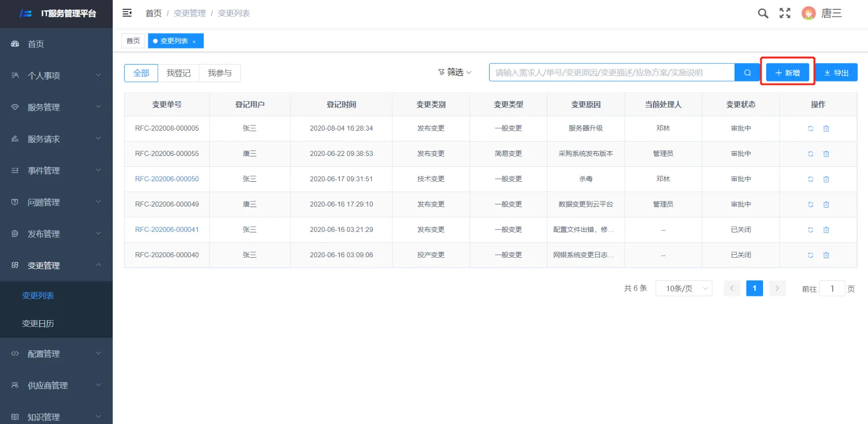
Task: Click the blue search button icon
Action: coord(747,73)
